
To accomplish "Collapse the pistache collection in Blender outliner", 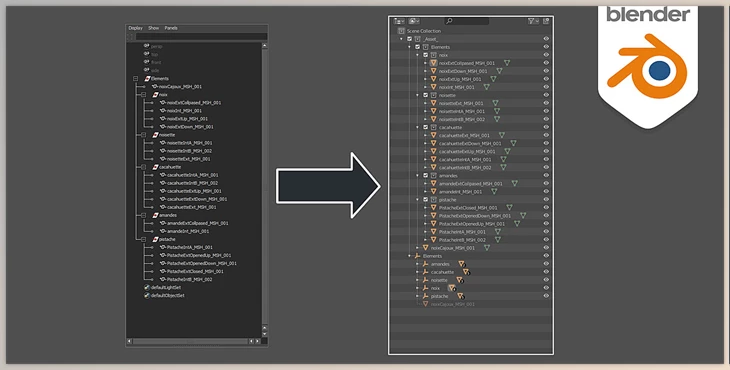I will pos(418,200).
